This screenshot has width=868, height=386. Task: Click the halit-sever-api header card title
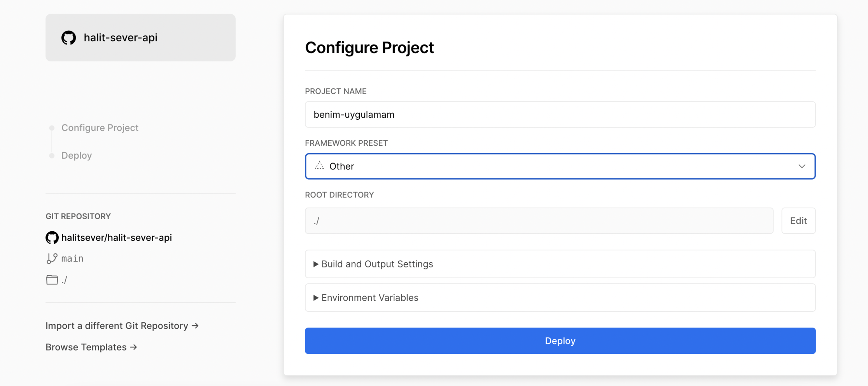coord(121,38)
